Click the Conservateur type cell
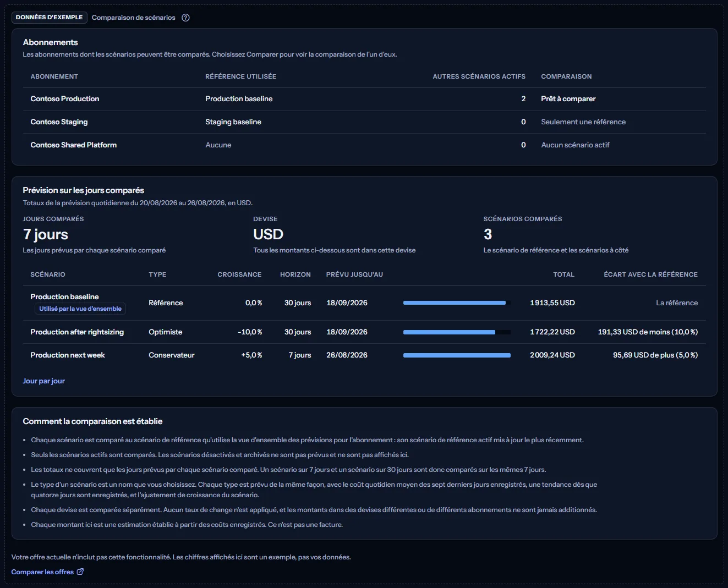728x588 pixels. [172, 355]
